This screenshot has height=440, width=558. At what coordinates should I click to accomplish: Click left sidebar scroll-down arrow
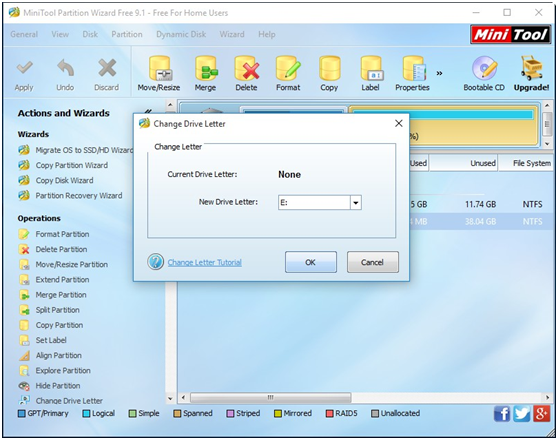click(170, 398)
